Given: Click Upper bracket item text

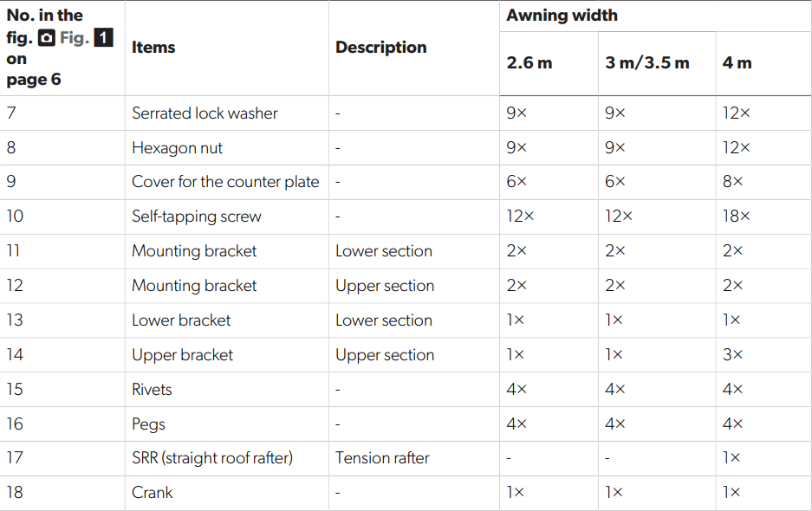Looking at the screenshot, I should click(x=182, y=355).
